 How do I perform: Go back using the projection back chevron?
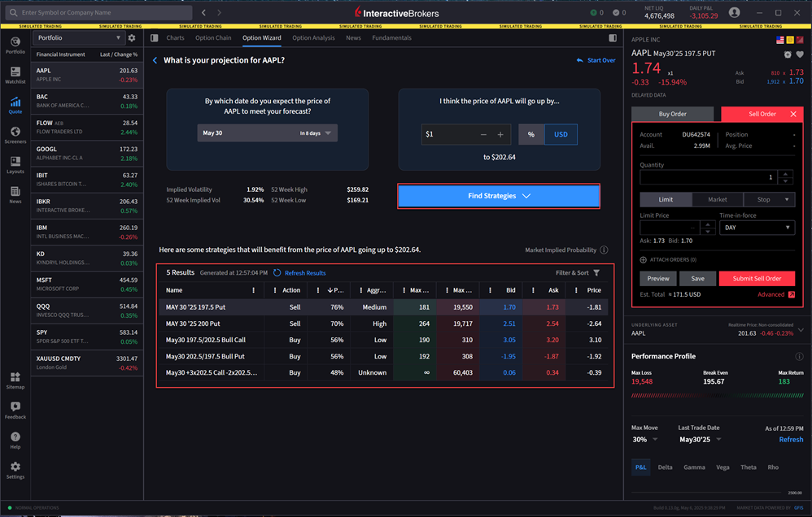155,60
